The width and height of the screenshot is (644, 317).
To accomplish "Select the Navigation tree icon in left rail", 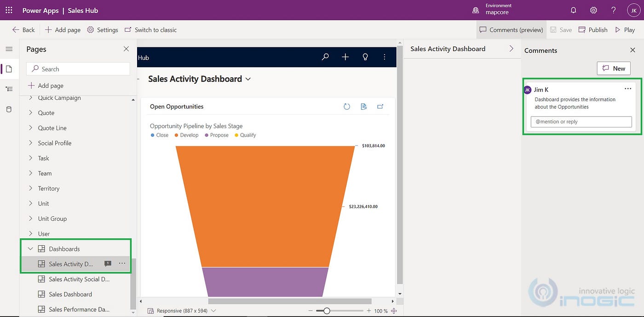I will point(9,89).
